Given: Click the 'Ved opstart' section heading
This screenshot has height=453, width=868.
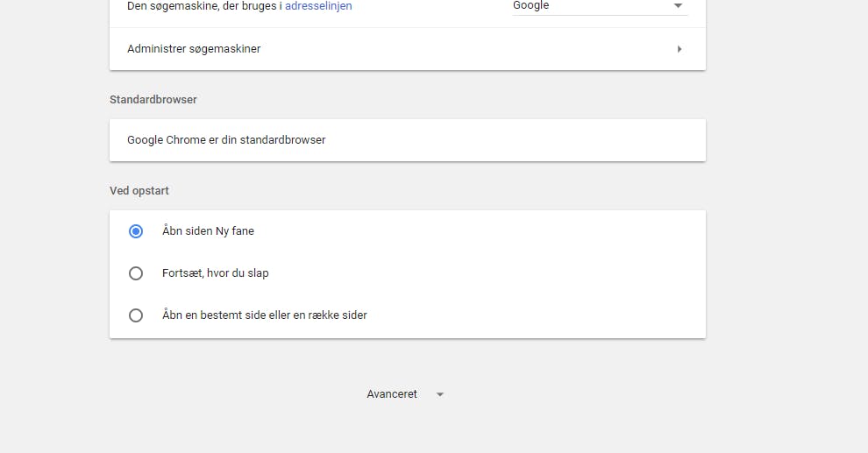Looking at the screenshot, I should click(139, 191).
